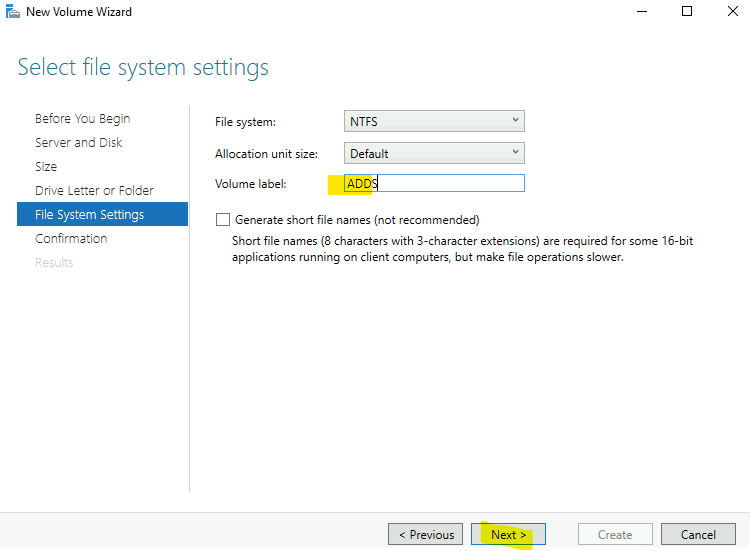
Task: Close the New Volume Wizard window
Action: point(732,11)
